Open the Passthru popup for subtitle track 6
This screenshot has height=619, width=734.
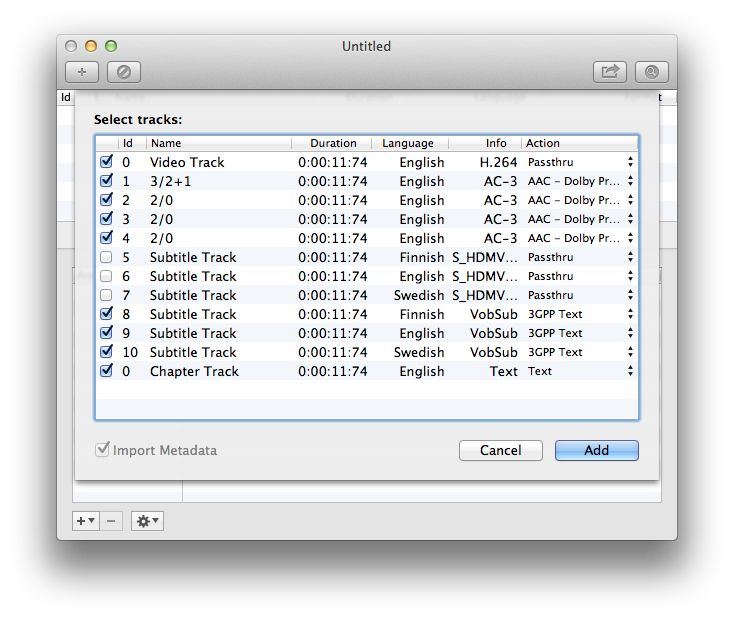(x=580, y=276)
